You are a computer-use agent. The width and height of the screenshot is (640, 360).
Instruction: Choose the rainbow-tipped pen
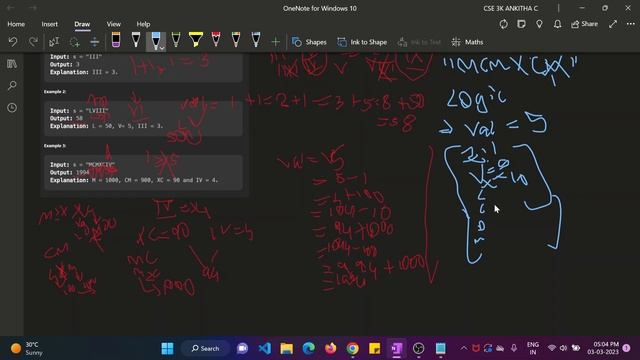[x=236, y=40]
